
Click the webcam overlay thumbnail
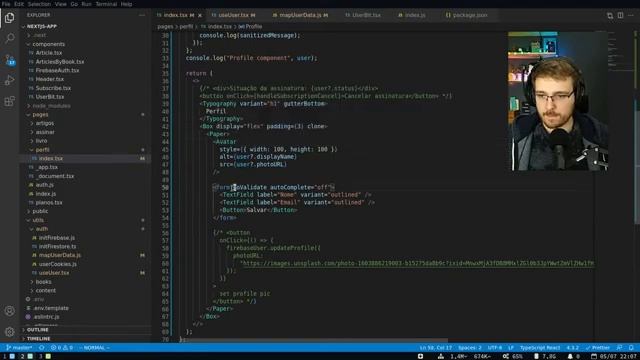pos(558,101)
